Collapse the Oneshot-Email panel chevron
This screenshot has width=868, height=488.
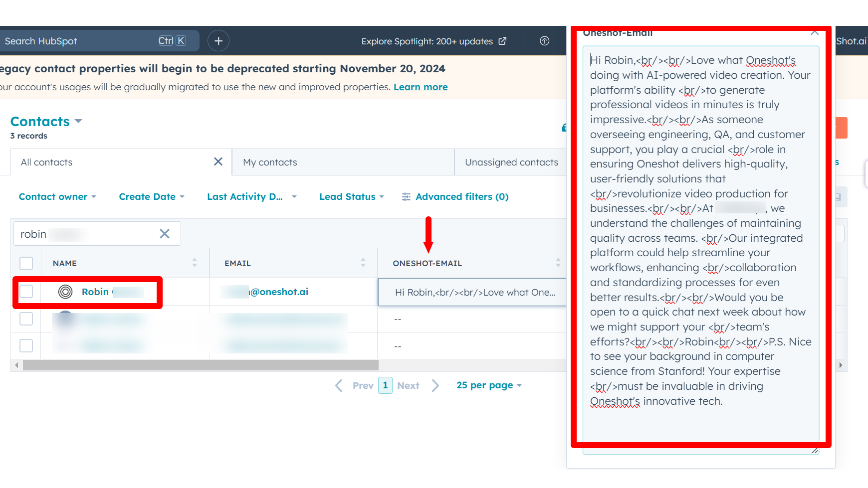pyautogui.click(x=815, y=33)
